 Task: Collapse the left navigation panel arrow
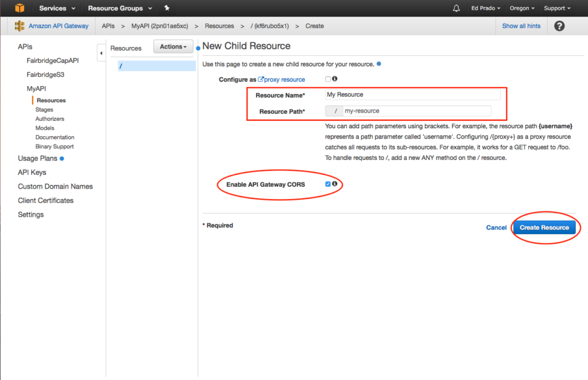click(x=101, y=53)
